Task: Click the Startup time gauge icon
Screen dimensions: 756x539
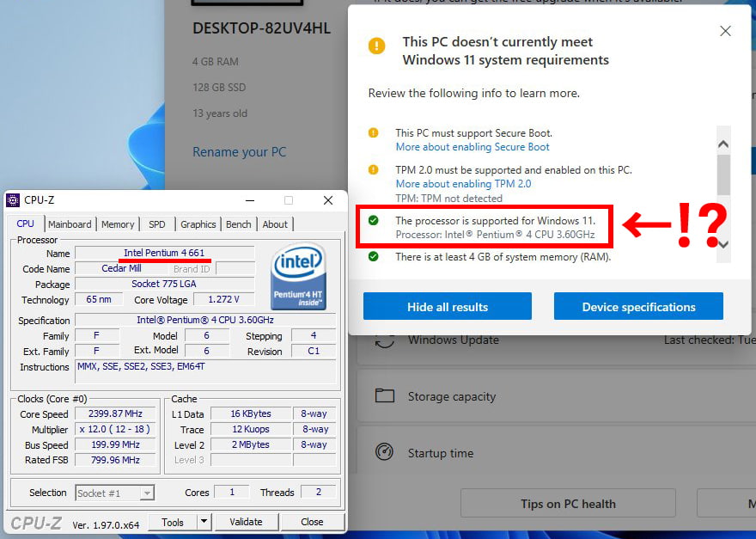Action: coord(384,452)
